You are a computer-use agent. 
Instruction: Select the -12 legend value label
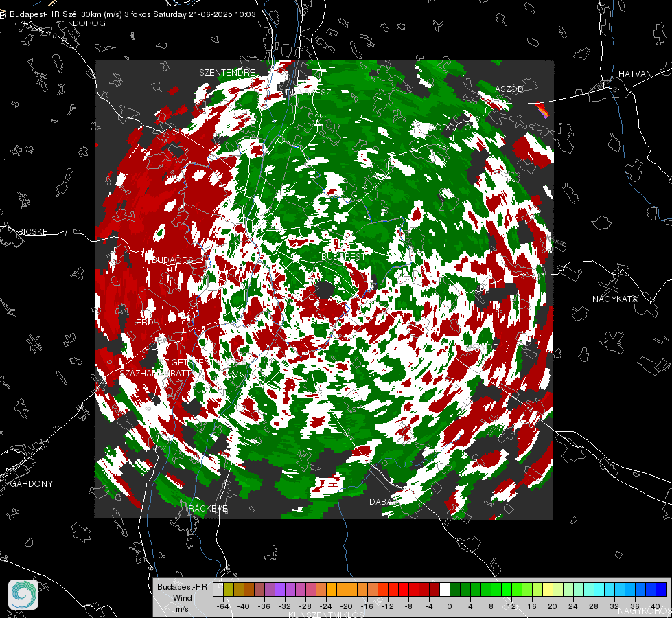coord(387,606)
